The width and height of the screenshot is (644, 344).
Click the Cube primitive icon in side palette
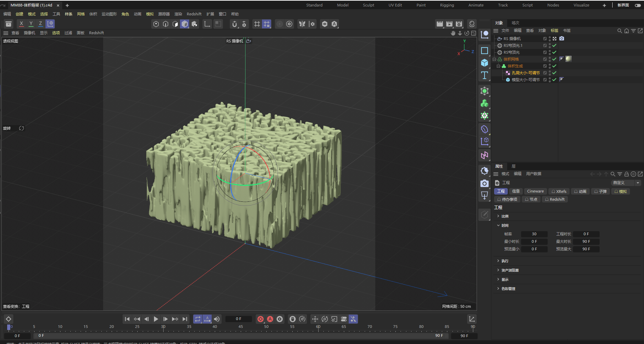click(485, 63)
